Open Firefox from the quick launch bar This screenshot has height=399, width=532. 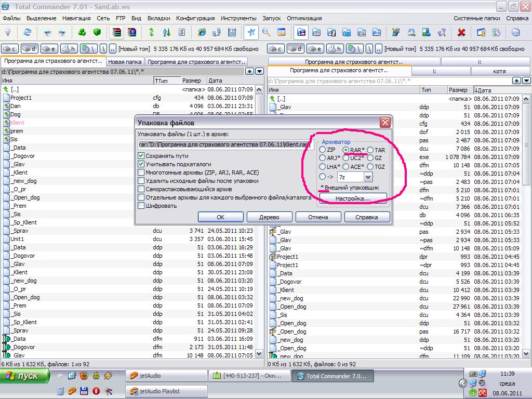coord(84,376)
